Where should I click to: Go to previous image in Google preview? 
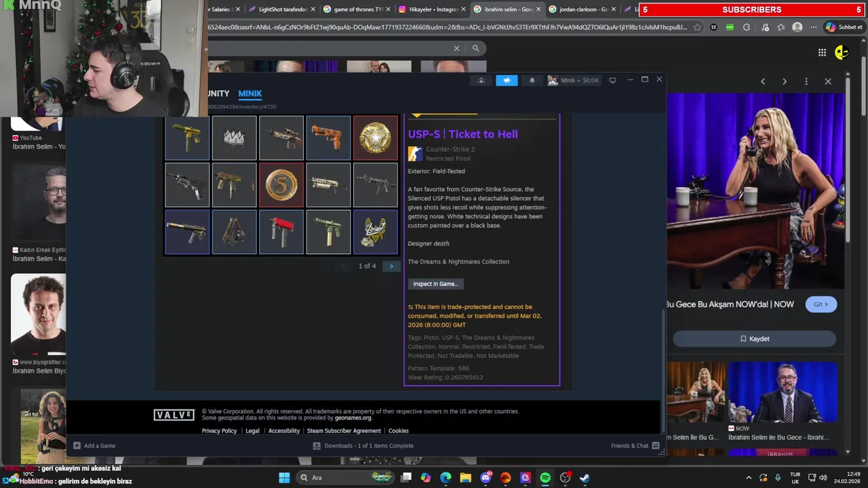763,81
